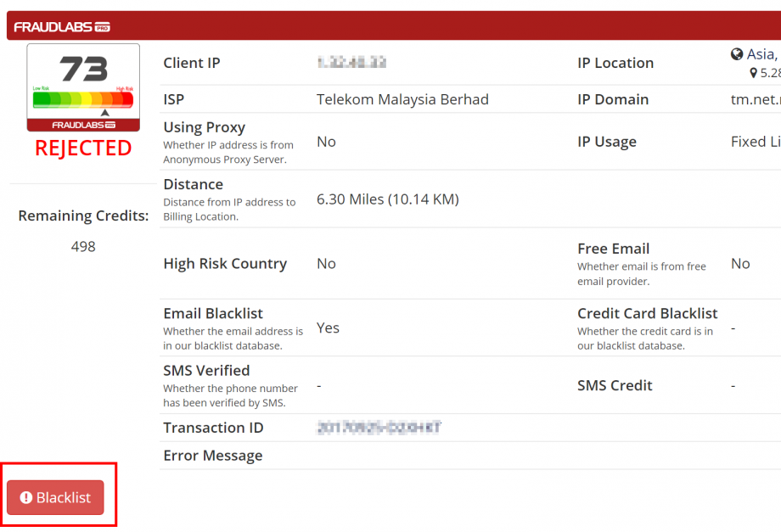Select the Remaining Credits value 498
Image resolution: width=781 pixels, height=532 pixels.
[x=82, y=246]
